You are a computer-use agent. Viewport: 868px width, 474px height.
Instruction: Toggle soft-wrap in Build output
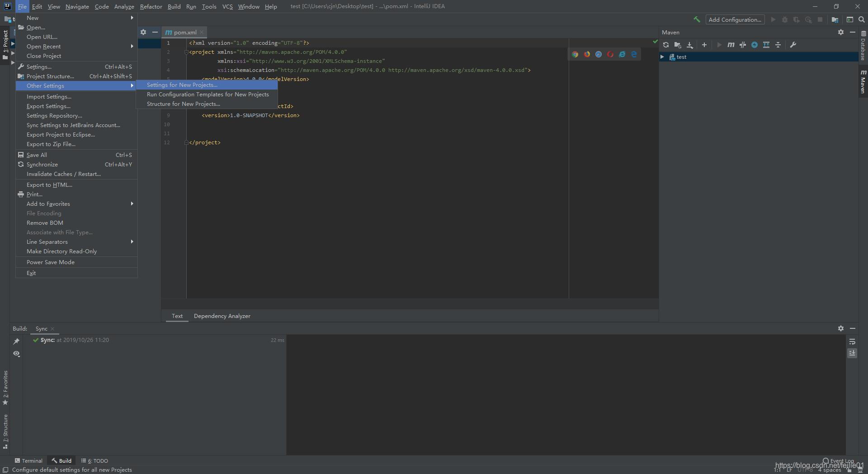click(x=852, y=341)
